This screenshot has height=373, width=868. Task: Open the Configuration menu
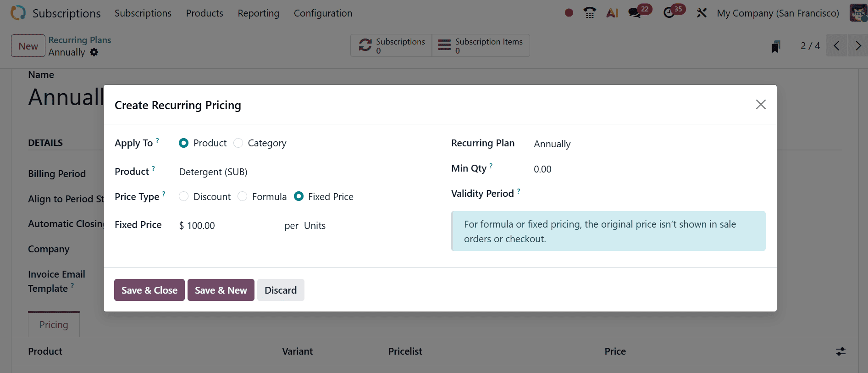(x=323, y=13)
